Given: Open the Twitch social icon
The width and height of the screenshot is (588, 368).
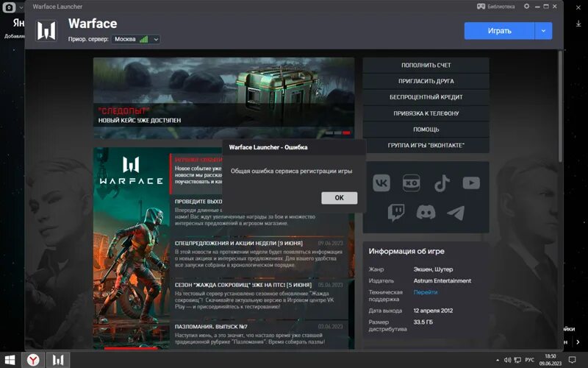Looking at the screenshot, I should click(x=396, y=213).
